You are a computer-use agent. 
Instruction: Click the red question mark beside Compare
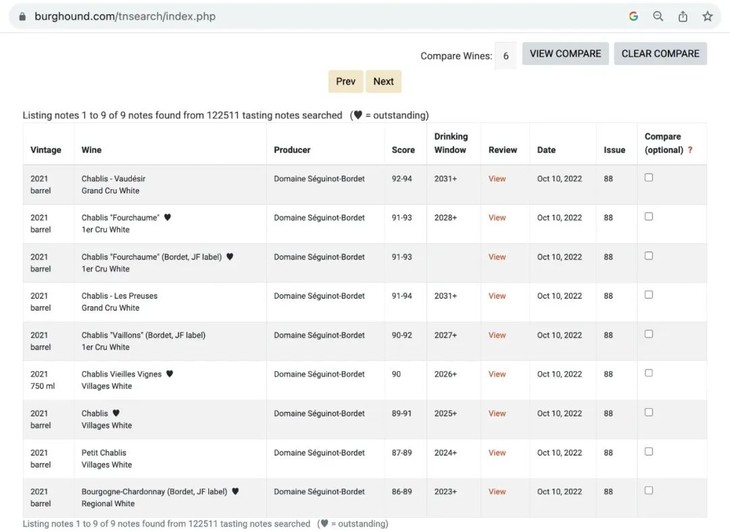690,150
